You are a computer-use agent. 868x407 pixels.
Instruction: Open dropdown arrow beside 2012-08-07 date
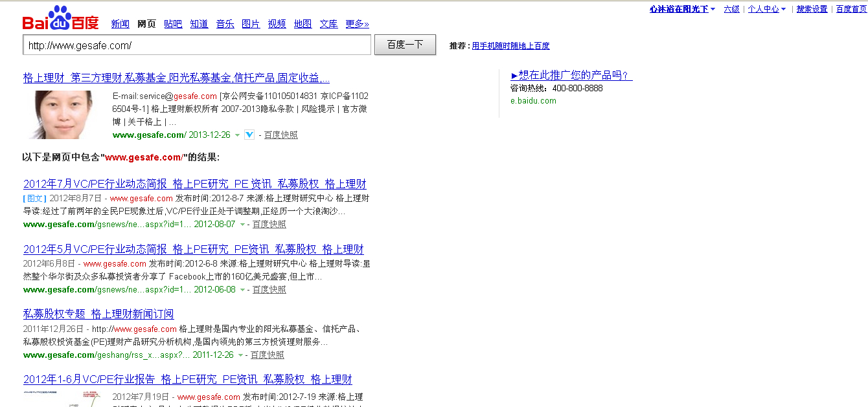242,225
